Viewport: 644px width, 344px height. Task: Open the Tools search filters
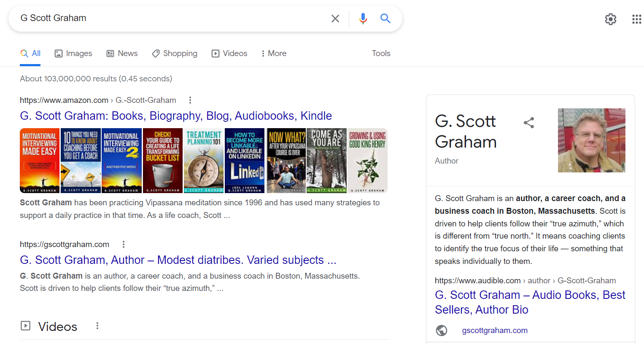[x=381, y=54]
